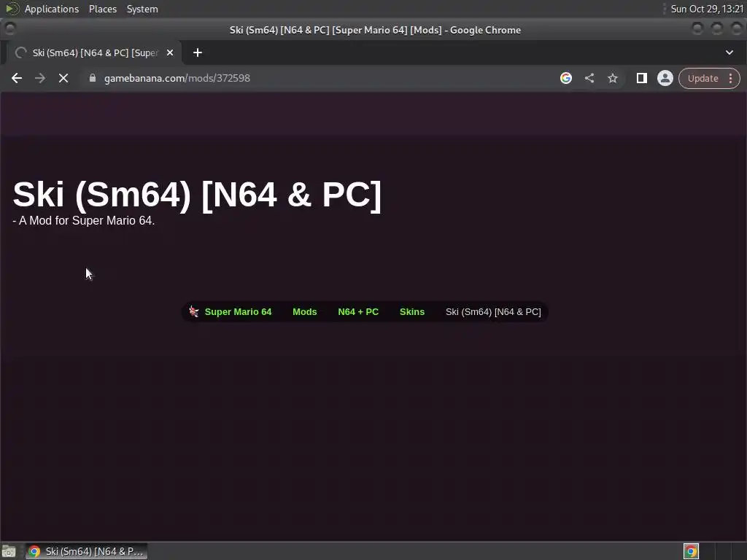Click the Chrome Update button
The height and width of the screenshot is (560, 747).
703,79
